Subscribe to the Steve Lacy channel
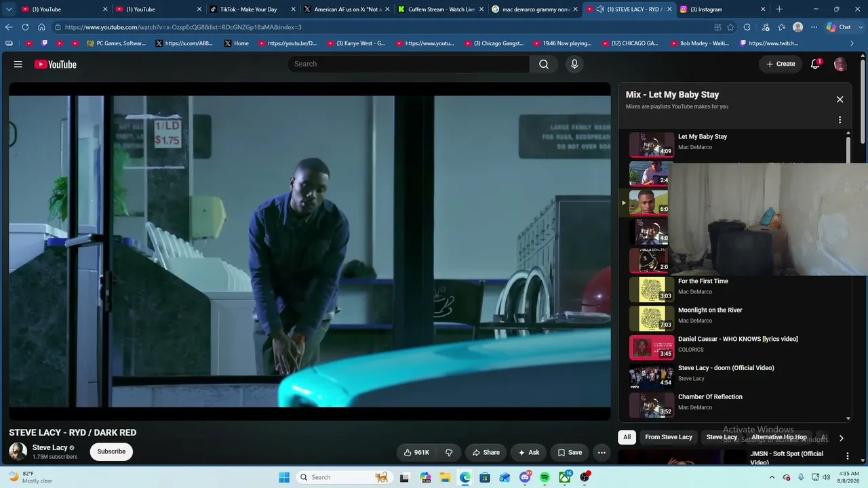The width and height of the screenshot is (868, 488). coord(111,452)
